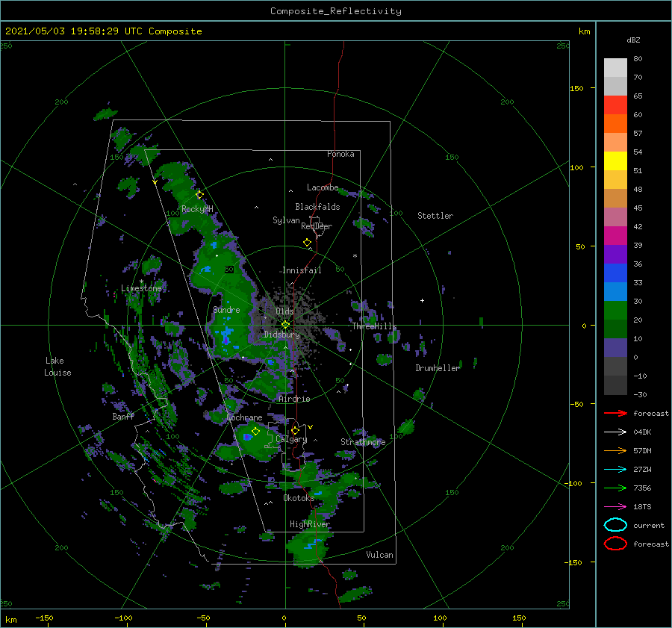Select the dark green 20 dBZ swatch
This screenshot has height=628, width=672.
(615, 329)
